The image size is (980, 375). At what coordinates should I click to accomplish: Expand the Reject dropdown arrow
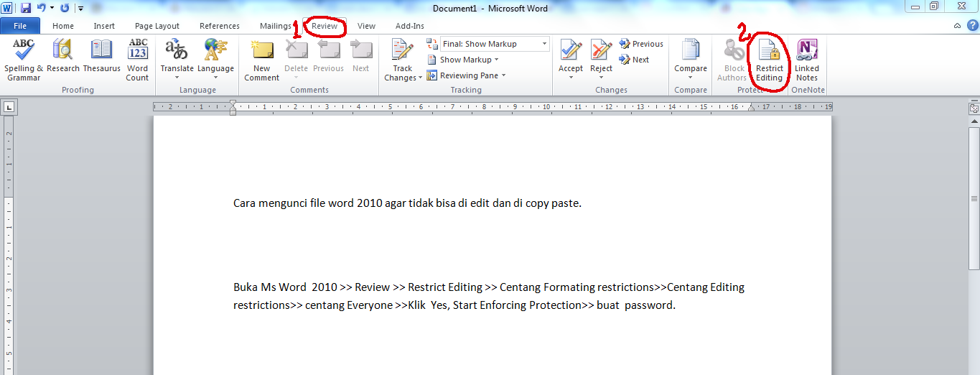click(602, 77)
